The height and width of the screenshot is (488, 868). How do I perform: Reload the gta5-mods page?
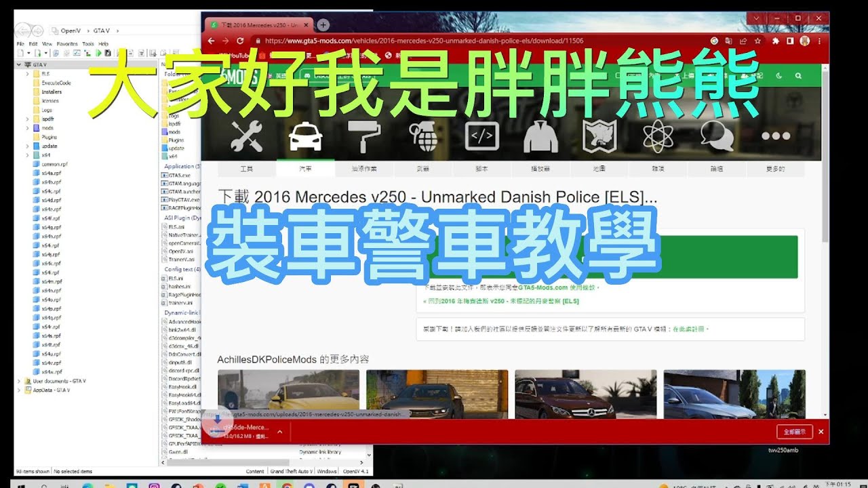tap(240, 41)
